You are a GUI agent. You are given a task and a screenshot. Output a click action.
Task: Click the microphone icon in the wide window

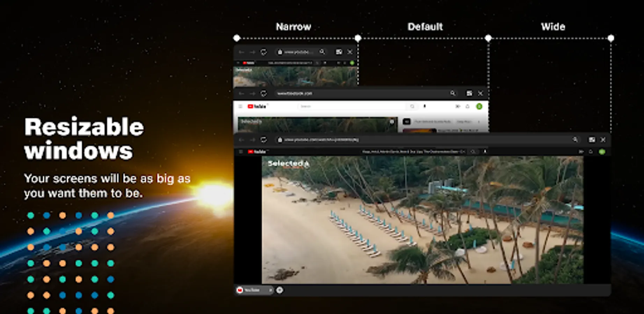click(x=485, y=152)
